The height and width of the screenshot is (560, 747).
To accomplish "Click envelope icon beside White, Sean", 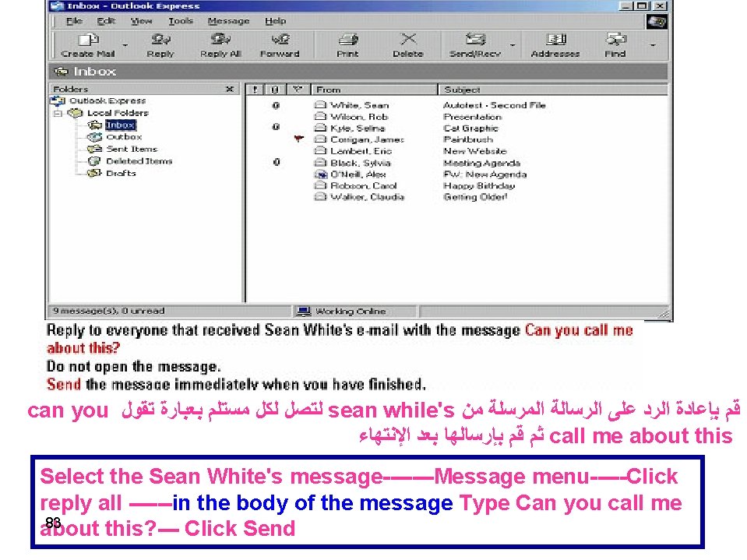I will point(321,105).
